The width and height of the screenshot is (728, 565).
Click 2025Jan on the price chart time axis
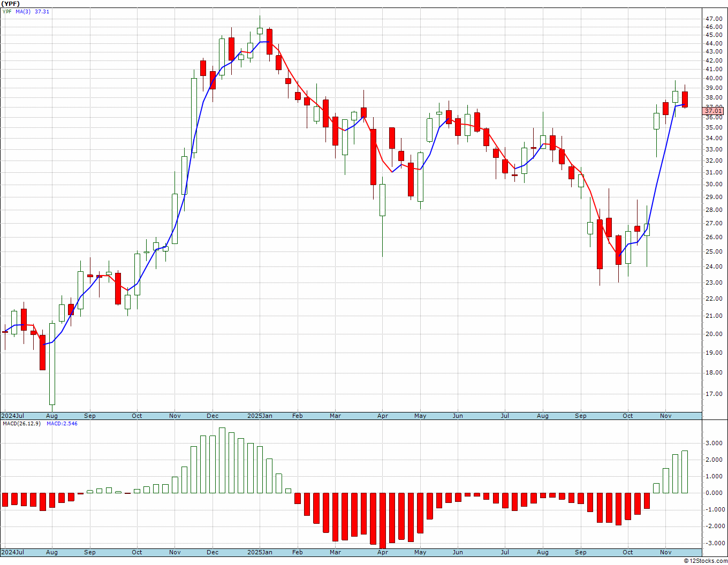click(260, 416)
